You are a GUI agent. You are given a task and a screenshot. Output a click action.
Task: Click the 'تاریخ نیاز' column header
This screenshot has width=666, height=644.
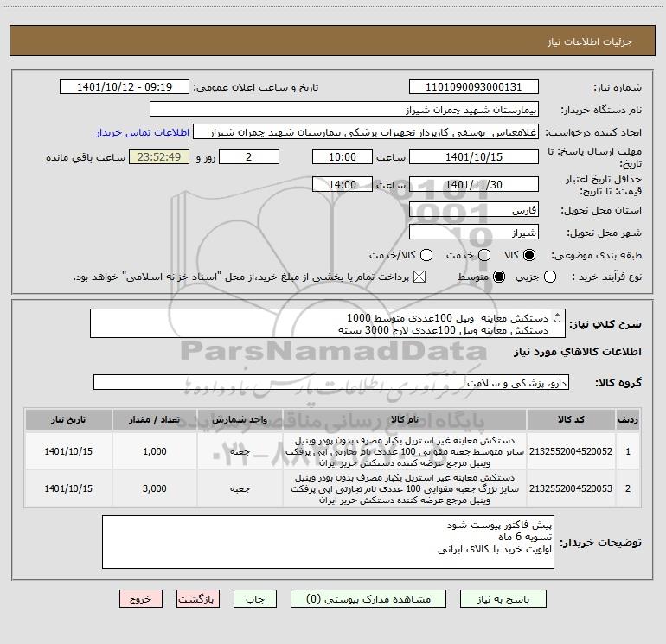[68, 419]
